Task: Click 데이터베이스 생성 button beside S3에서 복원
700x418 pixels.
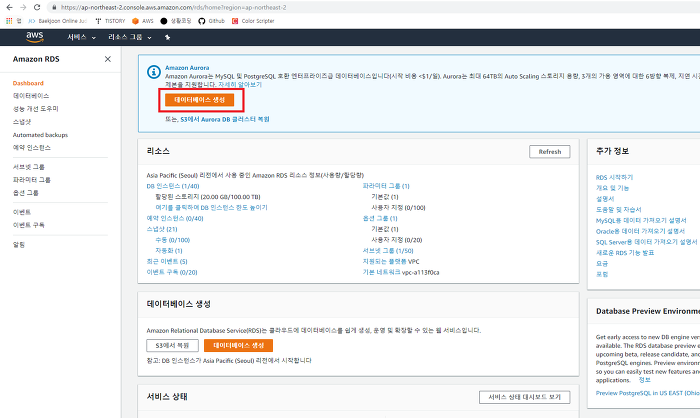Action: 238,346
